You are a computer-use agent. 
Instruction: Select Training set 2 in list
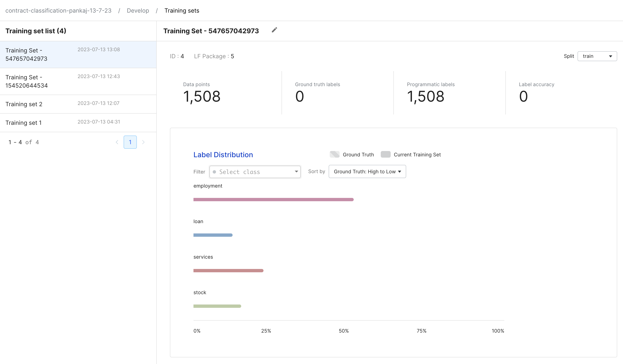(78, 104)
